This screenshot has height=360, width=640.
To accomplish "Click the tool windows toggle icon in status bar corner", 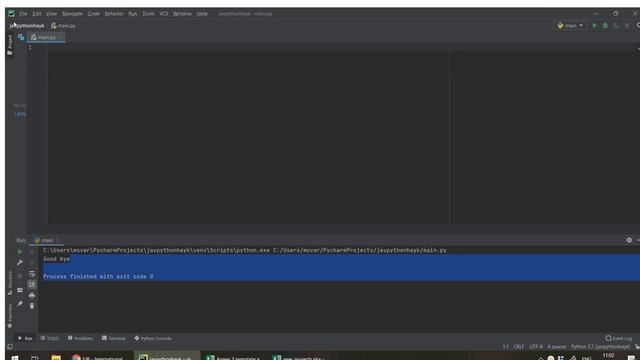I will [x=10, y=347].
